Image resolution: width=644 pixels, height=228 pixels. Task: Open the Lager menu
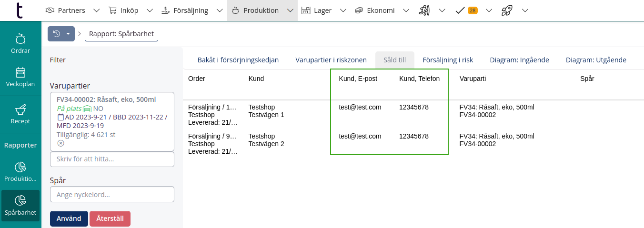point(317,10)
